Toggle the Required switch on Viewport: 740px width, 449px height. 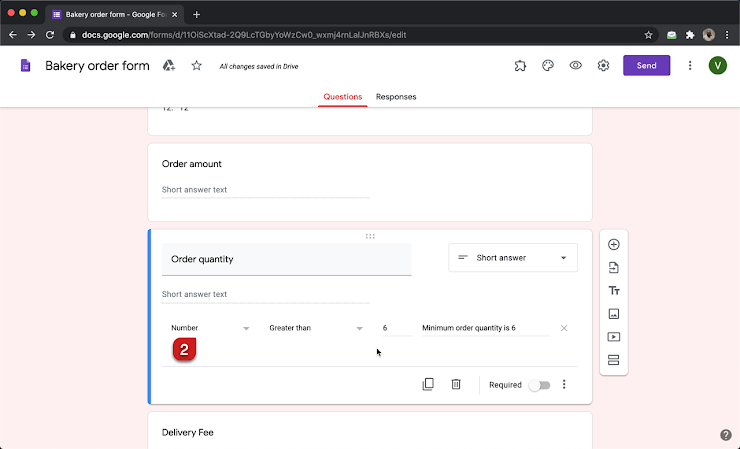(x=538, y=385)
